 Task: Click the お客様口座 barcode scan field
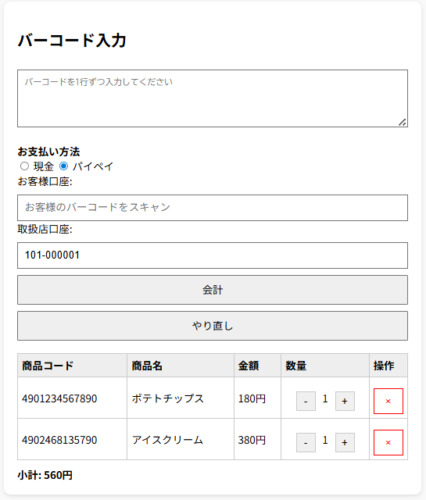click(212, 207)
